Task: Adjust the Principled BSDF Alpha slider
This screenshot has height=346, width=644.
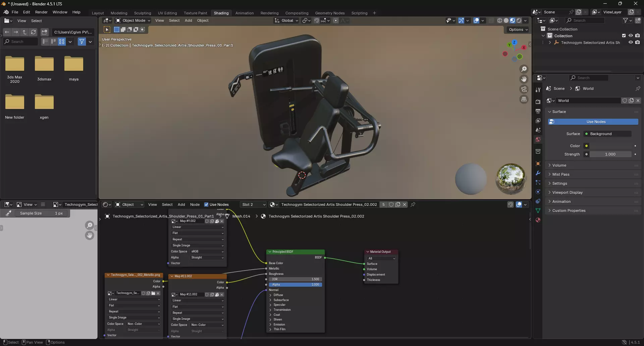Action: click(296, 285)
